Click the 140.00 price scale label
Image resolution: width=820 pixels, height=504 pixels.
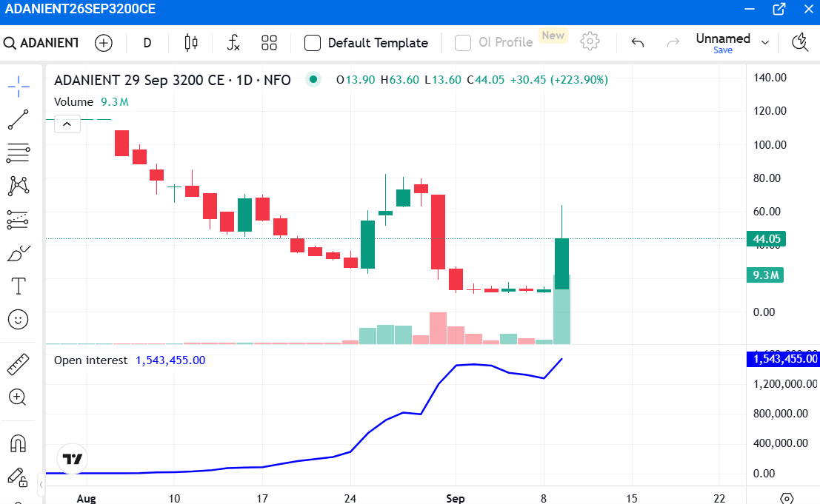click(x=770, y=78)
